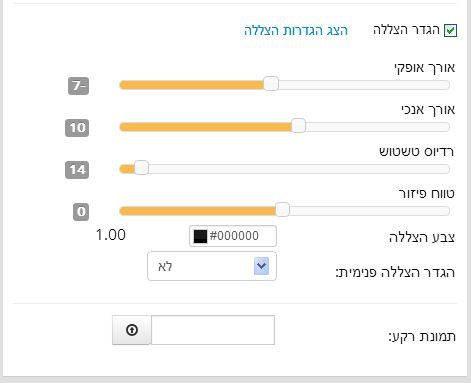Click the אורך אנכי slider handle
Screen dimensions: 471x383
tap(298, 126)
